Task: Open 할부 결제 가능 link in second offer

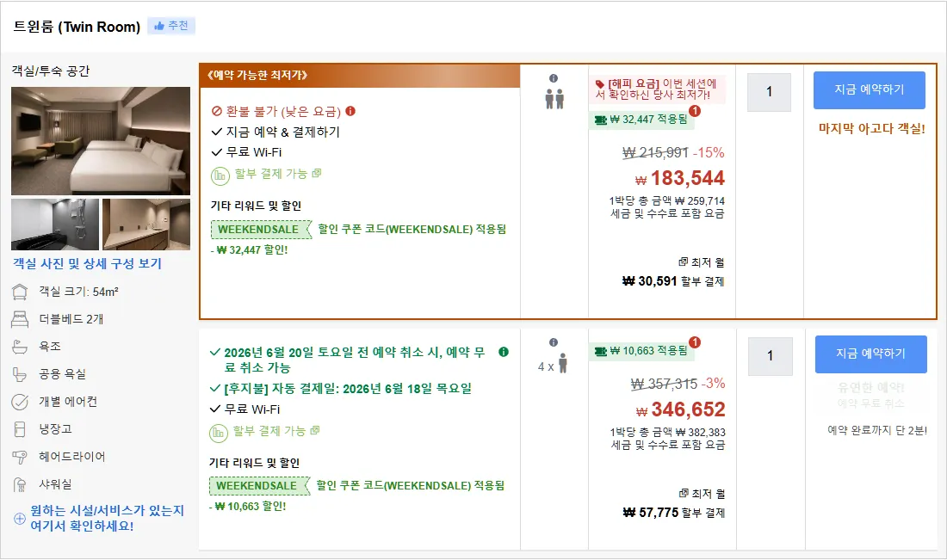Action: [x=276, y=431]
